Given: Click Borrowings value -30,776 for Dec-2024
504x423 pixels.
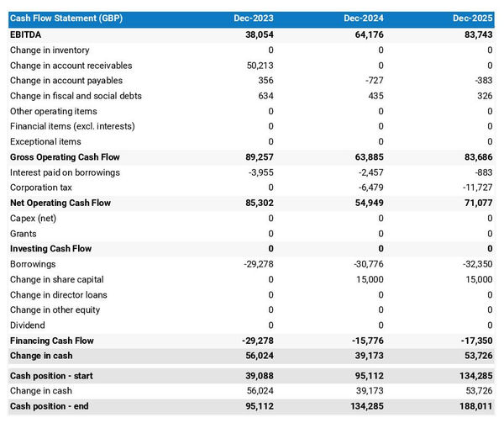Looking at the screenshot, I should tap(366, 264).
